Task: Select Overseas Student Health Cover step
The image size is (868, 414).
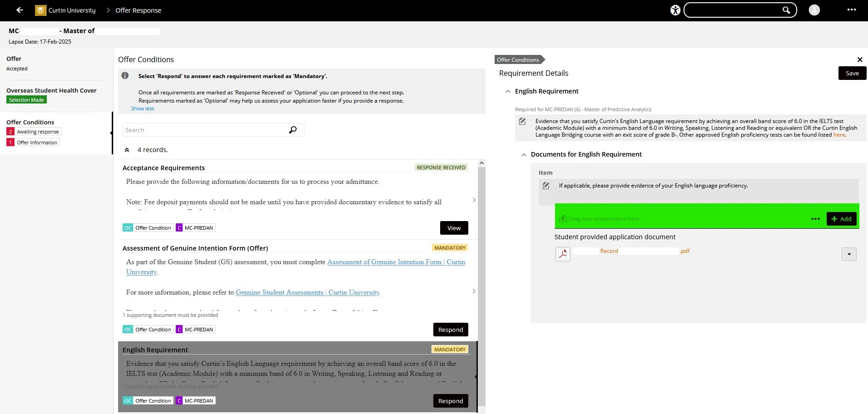Action: point(51,91)
